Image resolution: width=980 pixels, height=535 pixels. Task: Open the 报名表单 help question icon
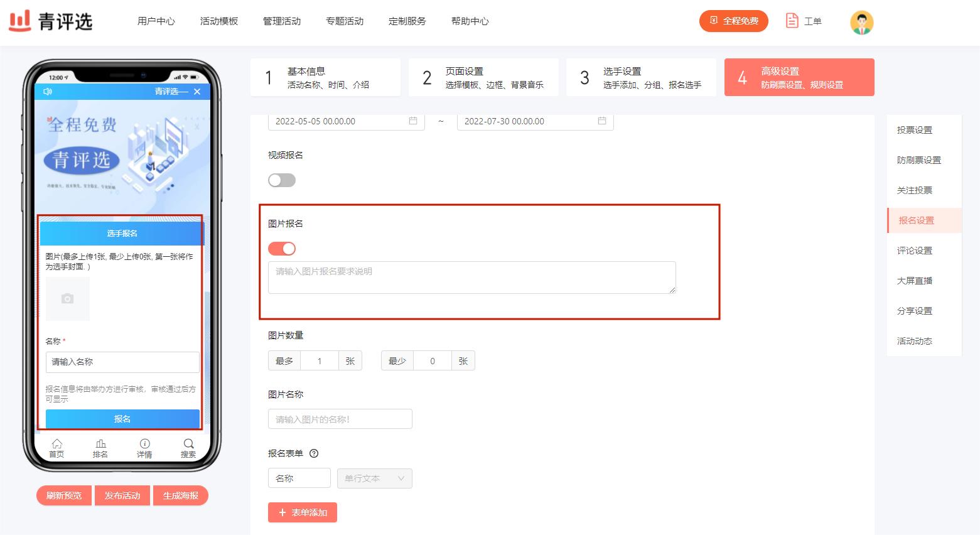pos(314,453)
